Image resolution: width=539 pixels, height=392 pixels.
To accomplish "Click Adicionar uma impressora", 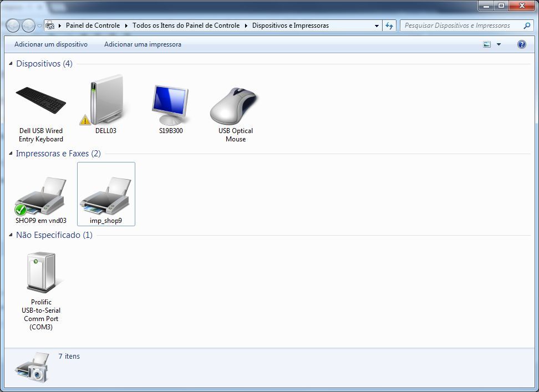I will [143, 44].
